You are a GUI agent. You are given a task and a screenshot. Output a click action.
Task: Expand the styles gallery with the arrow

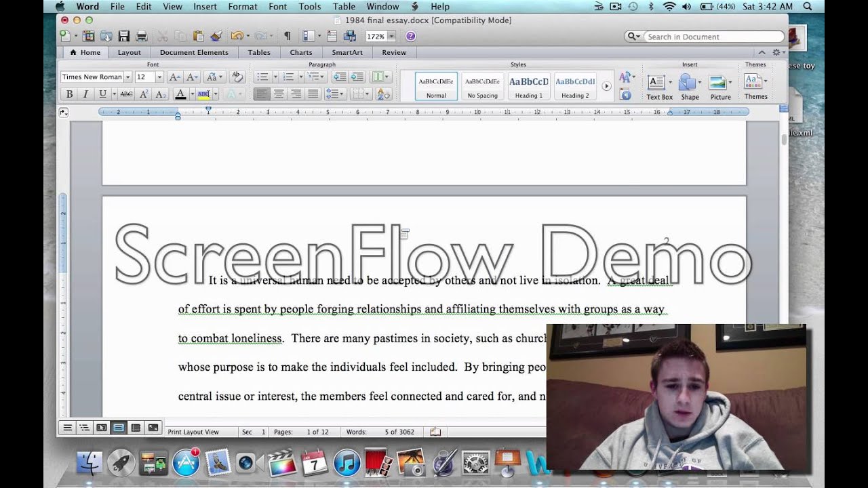click(x=607, y=86)
